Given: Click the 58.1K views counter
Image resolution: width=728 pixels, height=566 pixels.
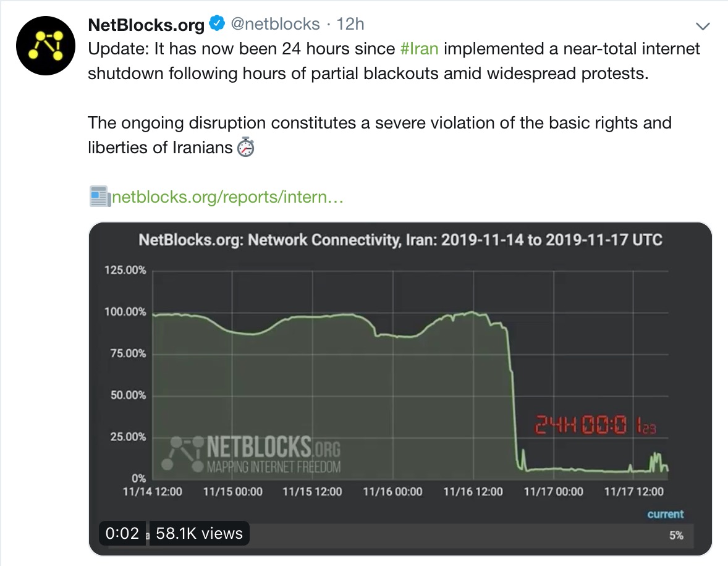Looking at the screenshot, I should tap(199, 533).
